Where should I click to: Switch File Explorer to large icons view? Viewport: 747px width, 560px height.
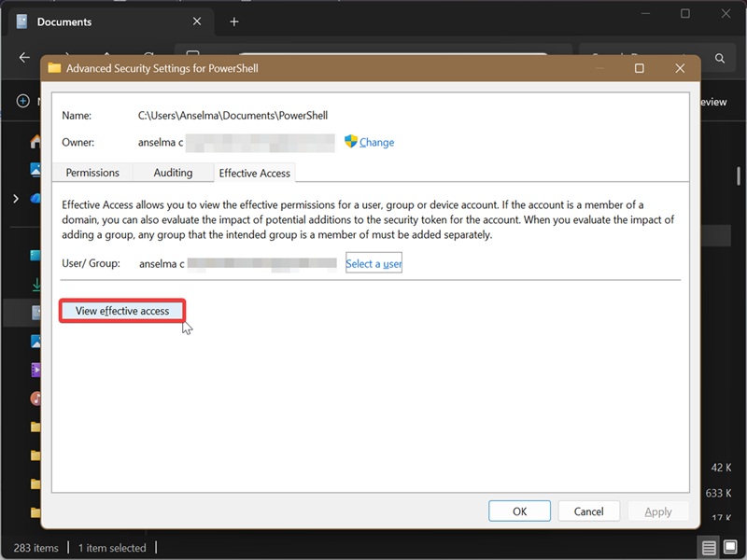[x=730, y=547]
